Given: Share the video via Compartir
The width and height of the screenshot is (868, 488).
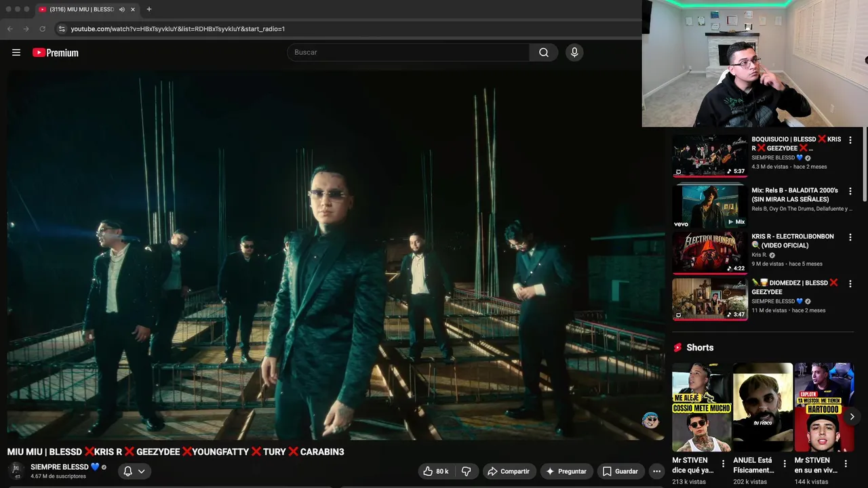Looking at the screenshot, I should pos(509,471).
